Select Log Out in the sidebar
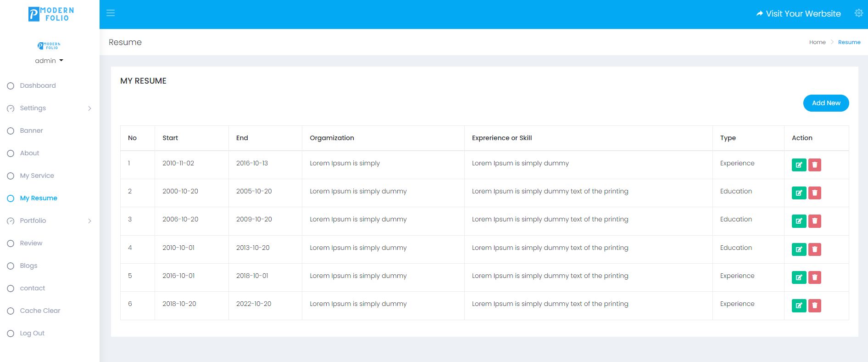The image size is (868, 362). 32,334
